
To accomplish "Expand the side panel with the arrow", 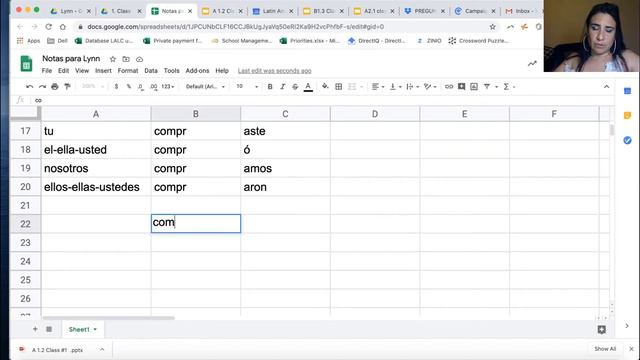I will pos(627,326).
